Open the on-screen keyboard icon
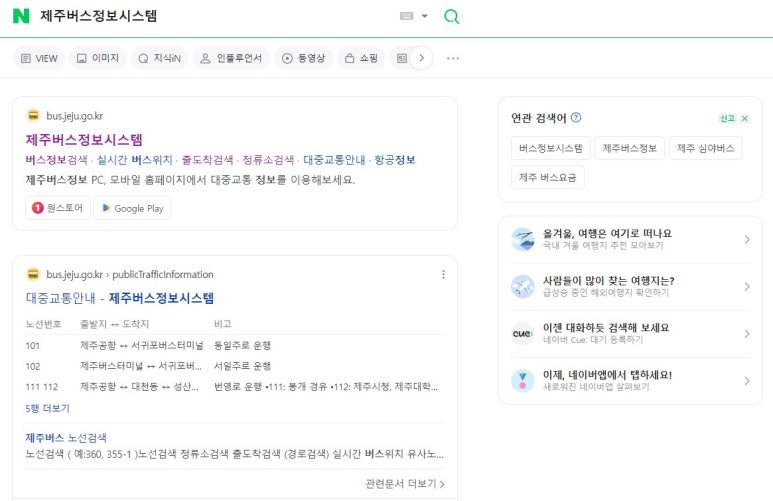 tap(406, 16)
